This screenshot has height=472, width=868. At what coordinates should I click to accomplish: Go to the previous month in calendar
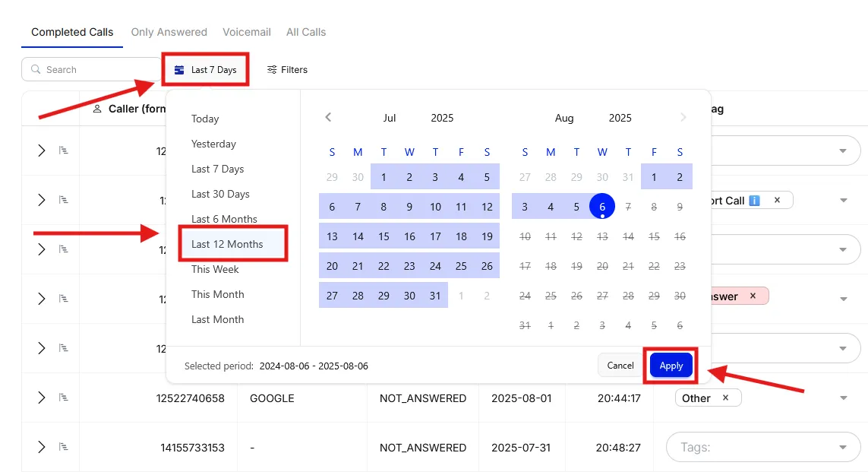point(328,118)
